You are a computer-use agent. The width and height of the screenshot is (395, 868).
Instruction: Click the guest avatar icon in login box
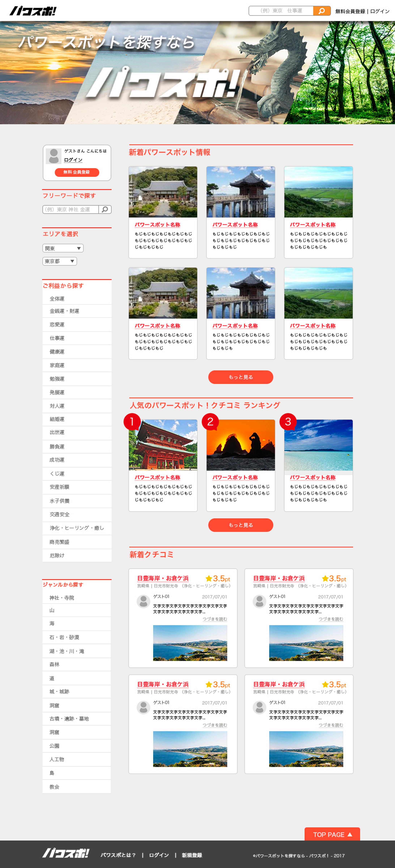tap(54, 156)
